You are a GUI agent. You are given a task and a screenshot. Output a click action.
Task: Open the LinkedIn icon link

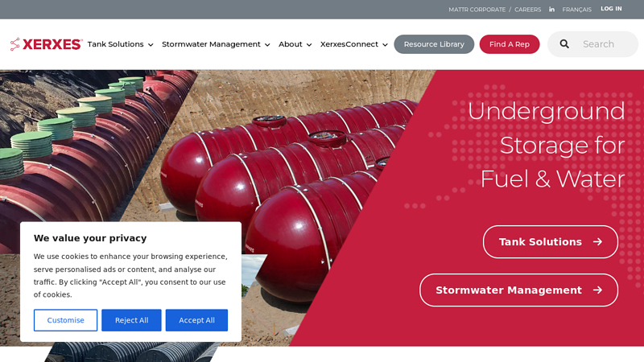[x=551, y=10]
